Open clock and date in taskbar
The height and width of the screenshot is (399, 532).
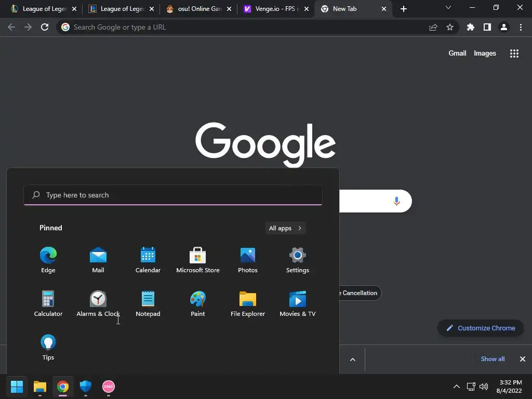coord(509,387)
